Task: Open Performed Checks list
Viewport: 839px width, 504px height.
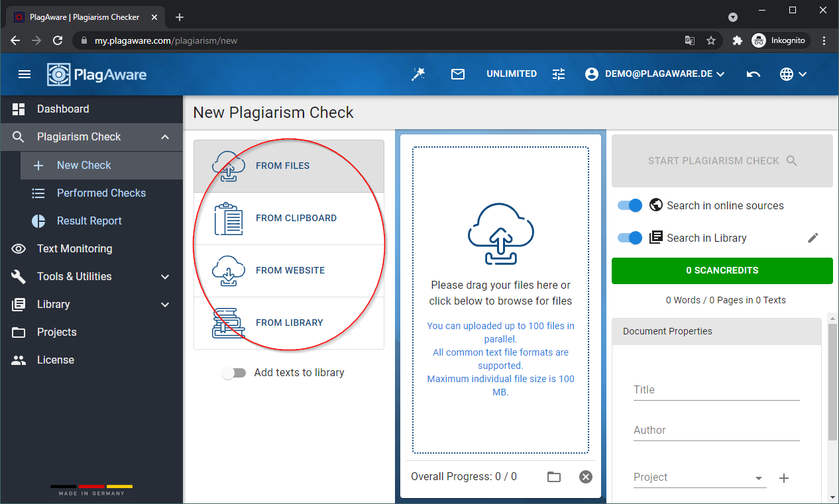Action: click(x=101, y=193)
